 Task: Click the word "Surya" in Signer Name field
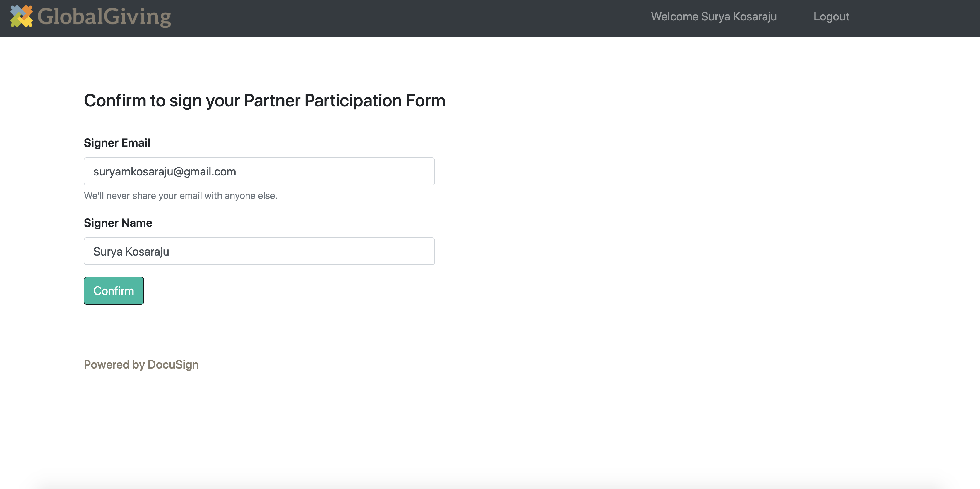[108, 252]
